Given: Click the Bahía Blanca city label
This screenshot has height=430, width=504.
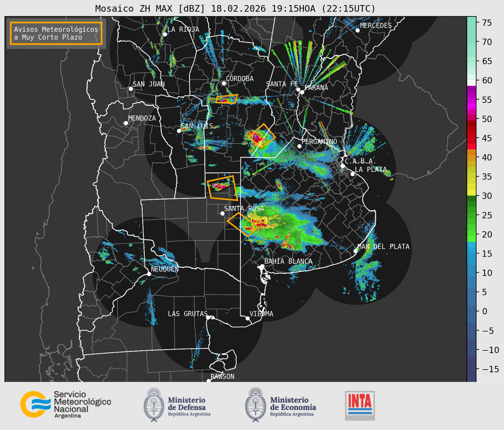Looking at the screenshot, I should coord(288,261).
